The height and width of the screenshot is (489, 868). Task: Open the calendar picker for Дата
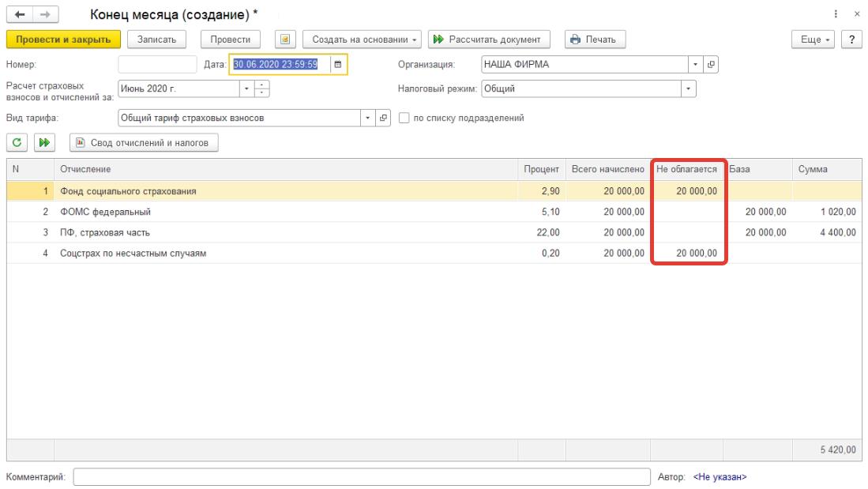tap(338, 65)
